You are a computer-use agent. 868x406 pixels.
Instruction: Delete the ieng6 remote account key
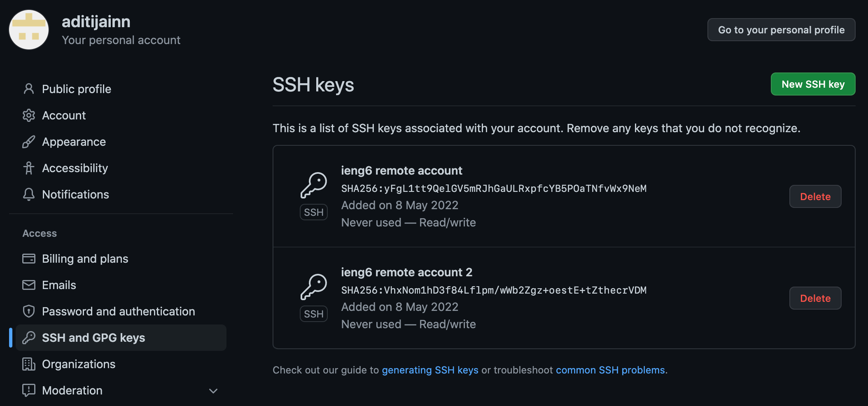(x=815, y=197)
